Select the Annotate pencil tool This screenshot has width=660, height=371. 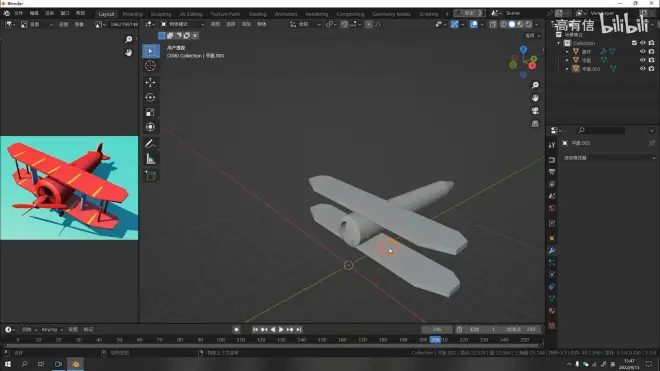point(150,144)
